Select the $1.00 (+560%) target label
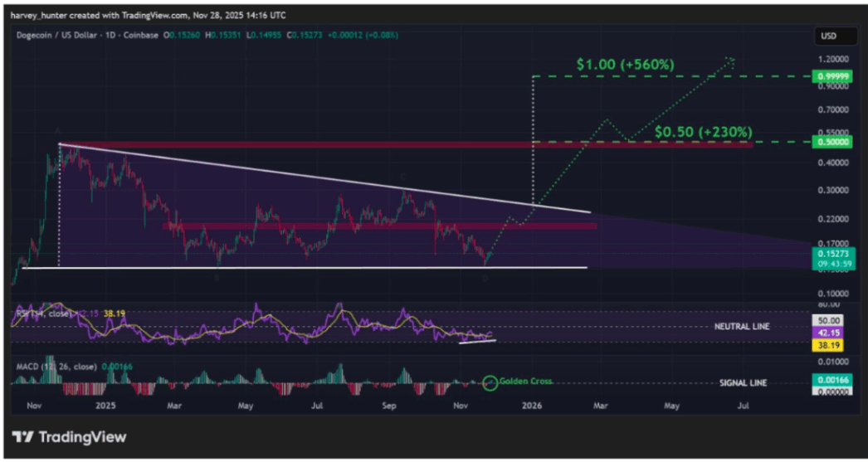Viewport: 868px width, 462px height. (626, 65)
